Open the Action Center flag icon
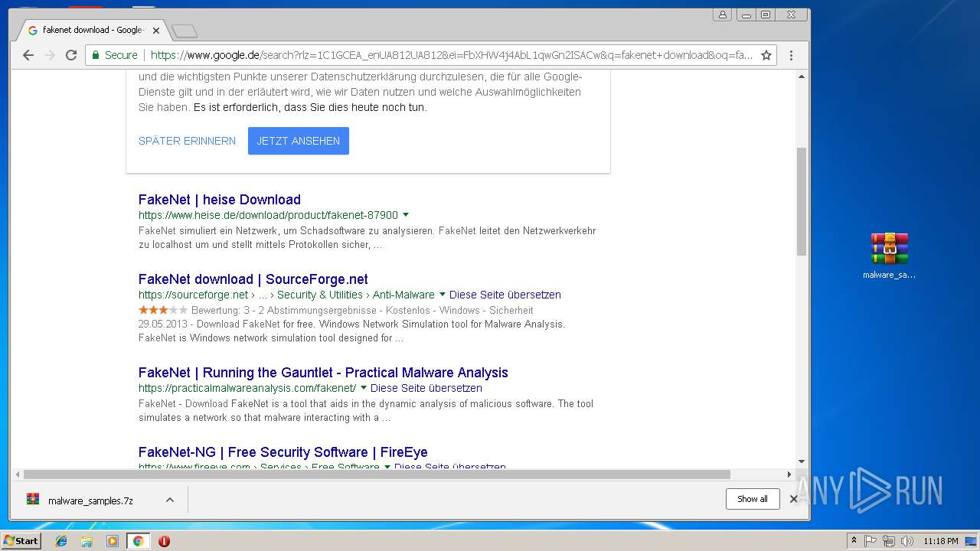 tap(871, 541)
